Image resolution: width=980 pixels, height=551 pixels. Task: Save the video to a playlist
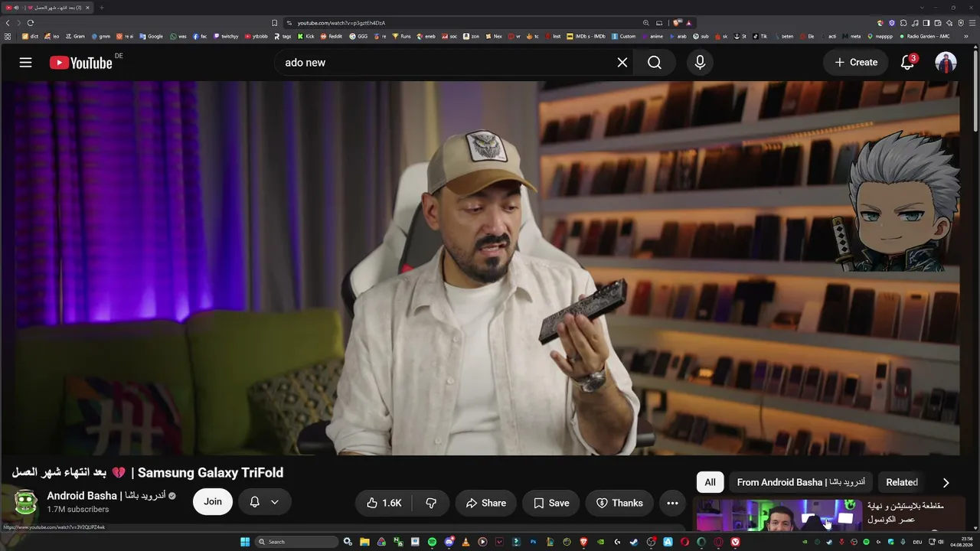(551, 503)
